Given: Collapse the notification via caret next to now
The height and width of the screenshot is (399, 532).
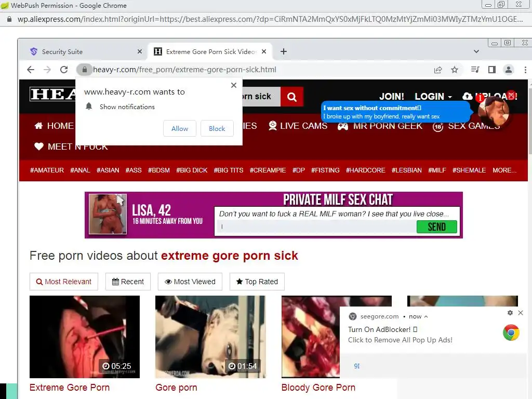Looking at the screenshot, I should click(426, 316).
